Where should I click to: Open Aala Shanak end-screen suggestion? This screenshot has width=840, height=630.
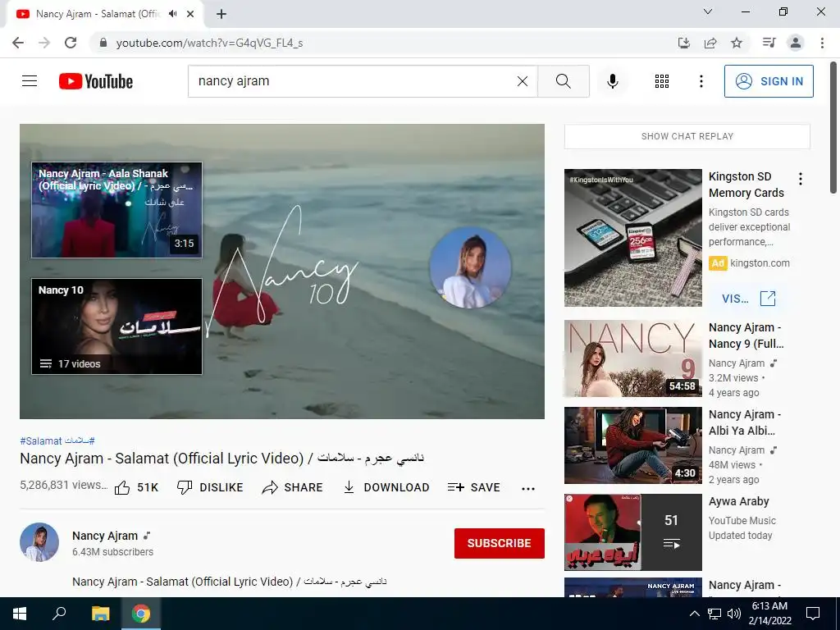116,210
